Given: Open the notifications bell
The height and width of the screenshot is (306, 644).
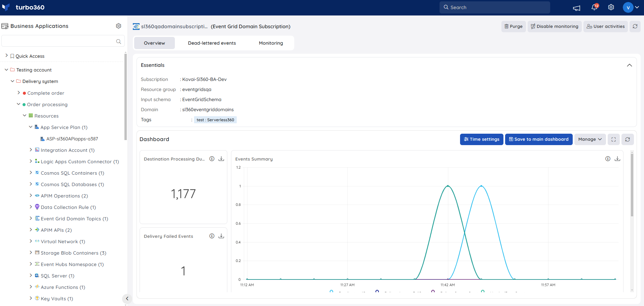Looking at the screenshot, I should point(595,7).
